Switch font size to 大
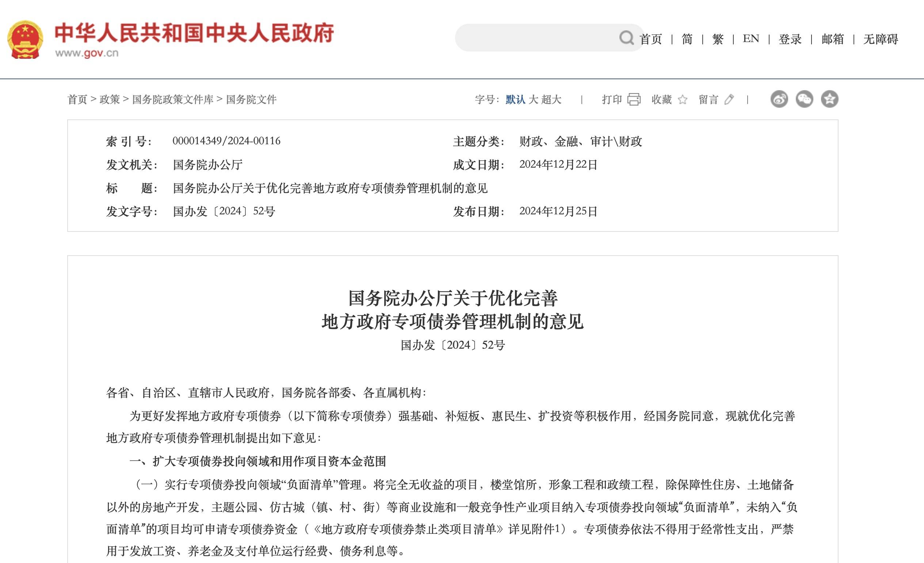924x563 pixels. click(x=535, y=100)
